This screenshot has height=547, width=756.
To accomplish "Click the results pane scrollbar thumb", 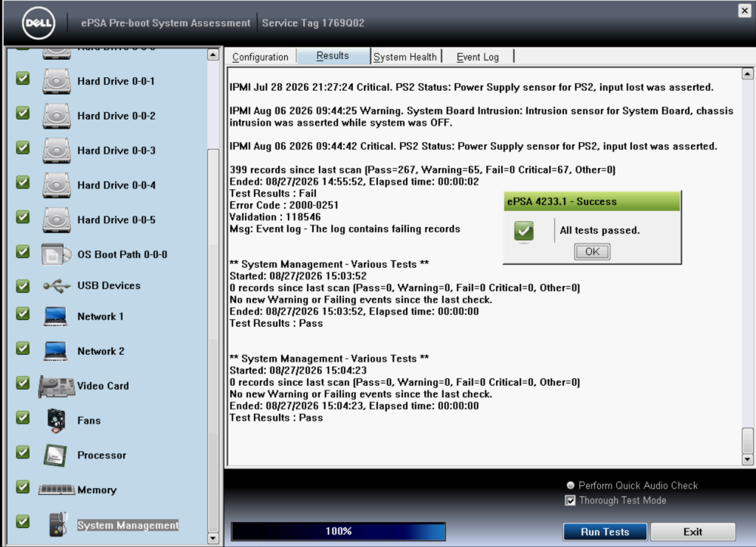I will [748, 440].
